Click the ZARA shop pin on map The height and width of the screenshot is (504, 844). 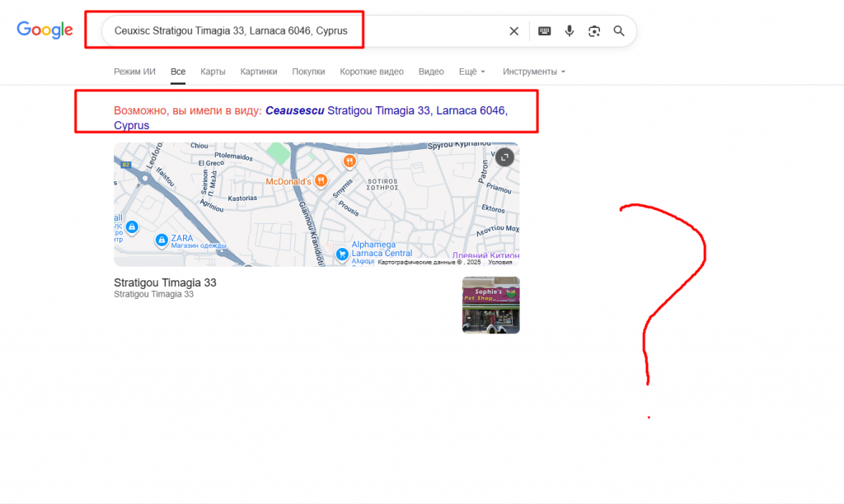pyautogui.click(x=162, y=240)
